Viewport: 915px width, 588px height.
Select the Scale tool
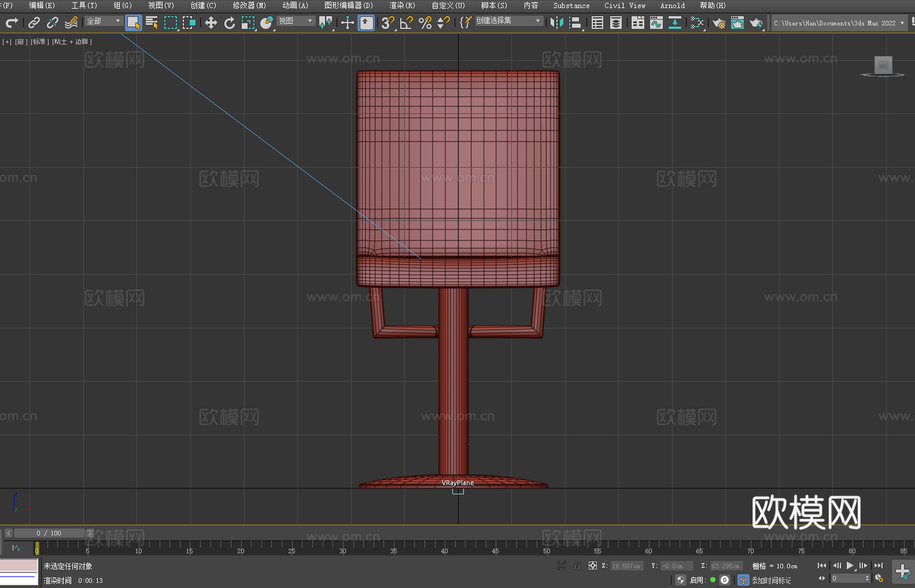click(248, 23)
